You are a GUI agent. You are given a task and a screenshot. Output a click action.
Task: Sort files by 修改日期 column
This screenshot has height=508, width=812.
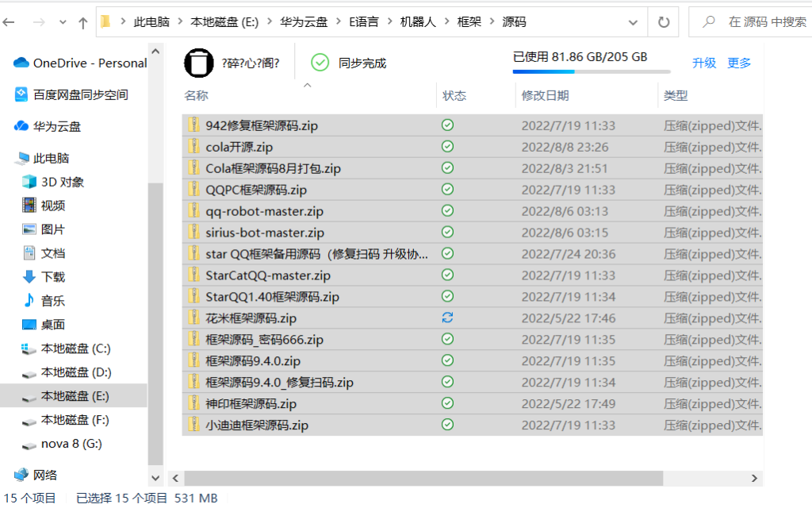(x=545, y=96)
